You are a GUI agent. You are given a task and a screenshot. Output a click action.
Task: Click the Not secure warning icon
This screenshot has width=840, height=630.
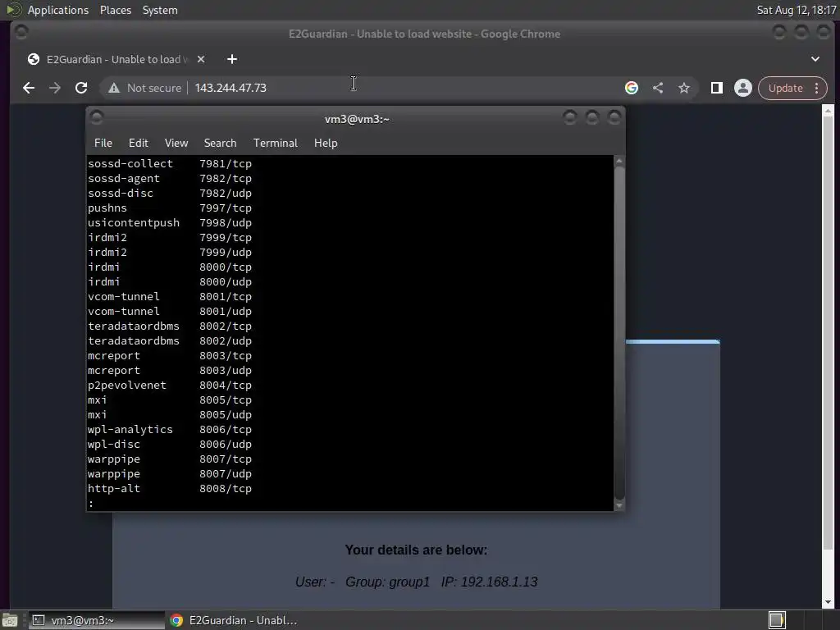click(113, 88)
